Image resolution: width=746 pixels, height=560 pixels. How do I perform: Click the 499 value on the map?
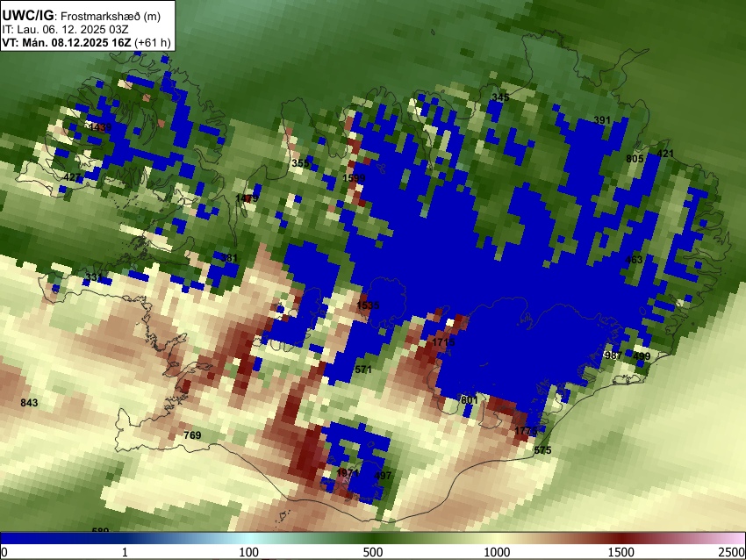click(x=642, y=356)
